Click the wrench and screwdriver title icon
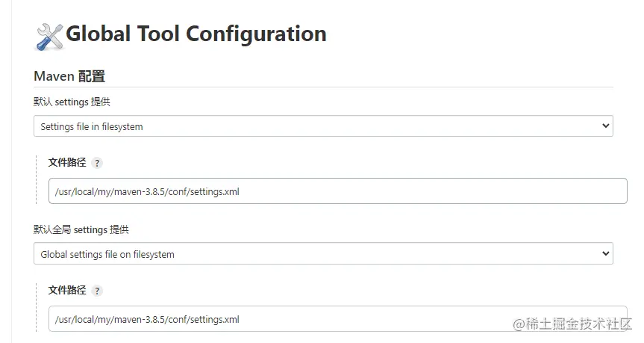Viewport: 644px width, 343px height. [x=49, y=37]
